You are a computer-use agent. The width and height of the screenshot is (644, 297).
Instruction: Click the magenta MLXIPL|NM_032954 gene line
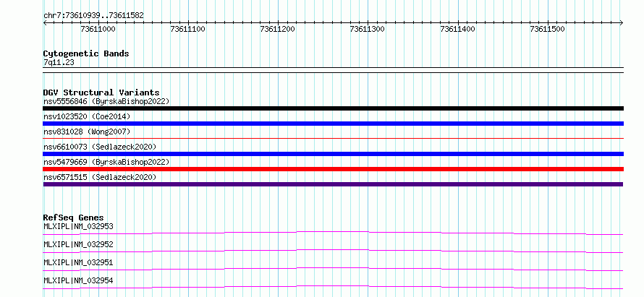333,287
